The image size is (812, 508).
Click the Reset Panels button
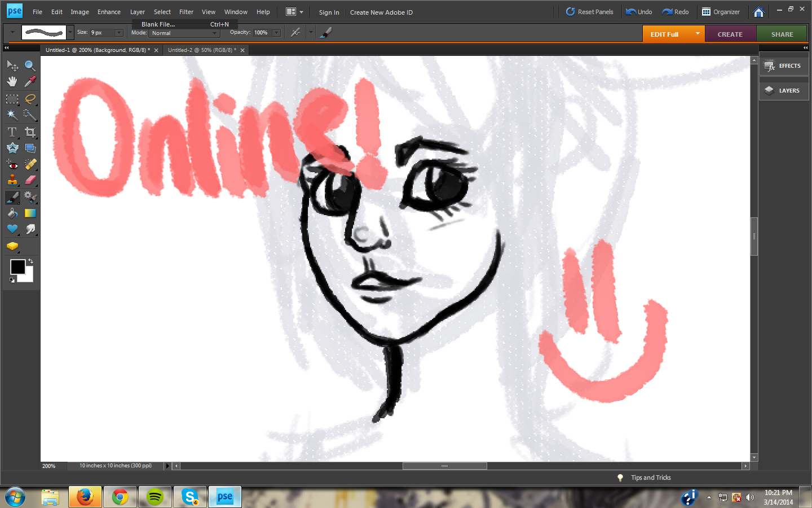coord(589,12)
